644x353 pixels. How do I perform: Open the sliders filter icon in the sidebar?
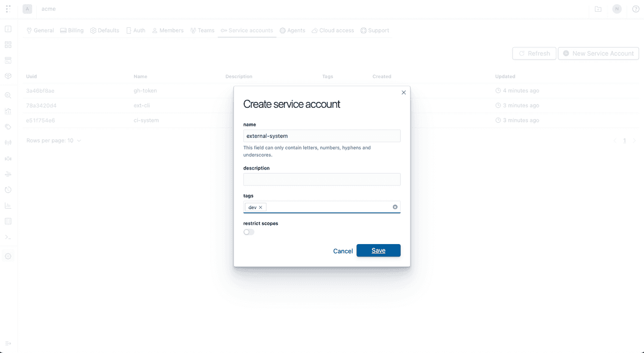8,174
